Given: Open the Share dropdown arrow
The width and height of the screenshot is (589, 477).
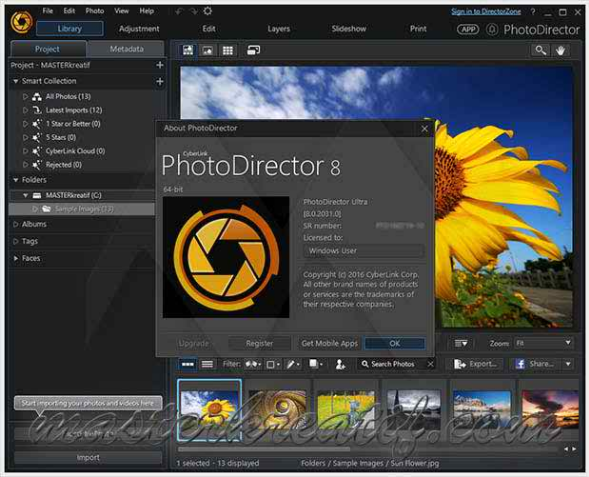Looking at the screenshot, I should (x=568, y=364).
